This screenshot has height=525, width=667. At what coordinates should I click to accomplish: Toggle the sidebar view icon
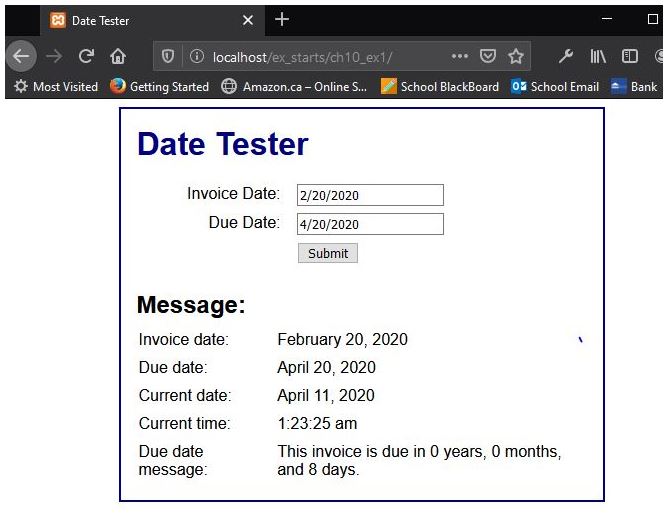[x=630, y=56]
